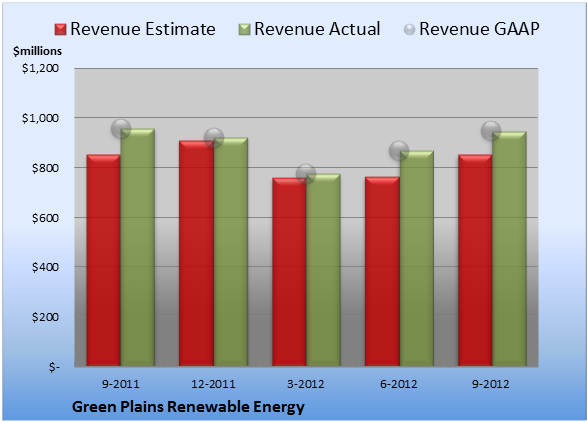Click the $600 y-axis label
Image resolution: width=588 pixels, height=422 pixels.
click(x=45, y=218)
